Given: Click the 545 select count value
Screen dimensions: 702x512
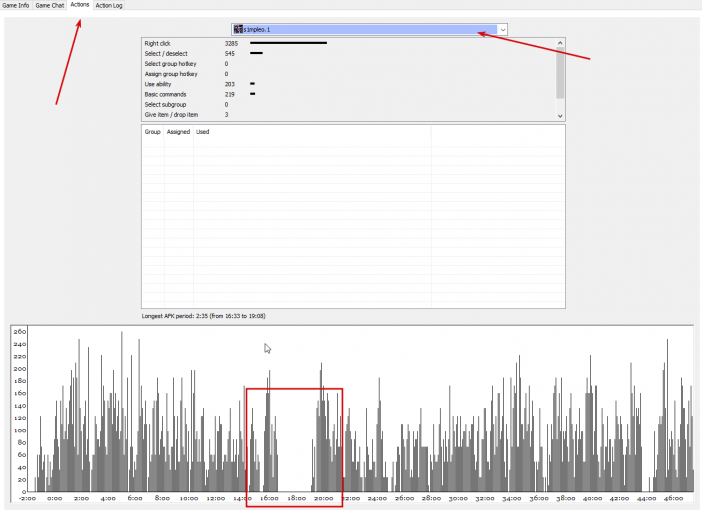Looking at the screenshot, I should [230, 54].
